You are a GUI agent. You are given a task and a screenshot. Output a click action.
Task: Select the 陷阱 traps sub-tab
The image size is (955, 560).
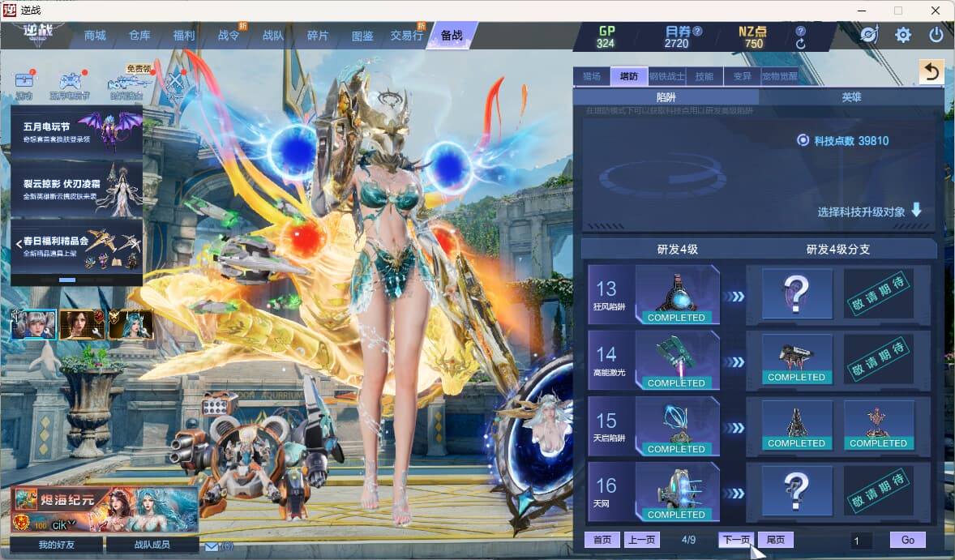(x=666, y=96)
